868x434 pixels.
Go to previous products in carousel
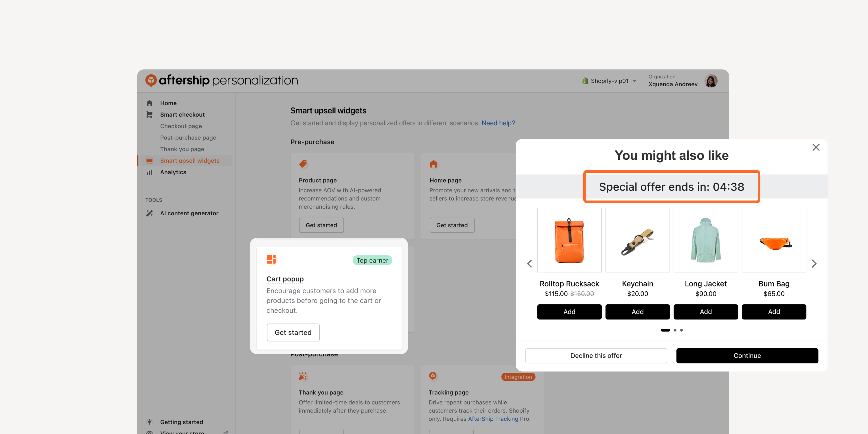point(529,264)
